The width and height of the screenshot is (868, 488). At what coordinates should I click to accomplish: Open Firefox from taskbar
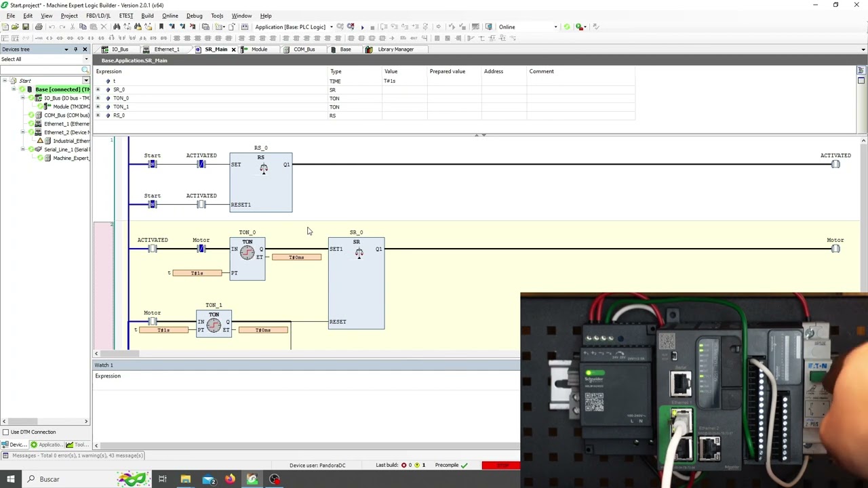pyautogui.click(x=230, y=479)
